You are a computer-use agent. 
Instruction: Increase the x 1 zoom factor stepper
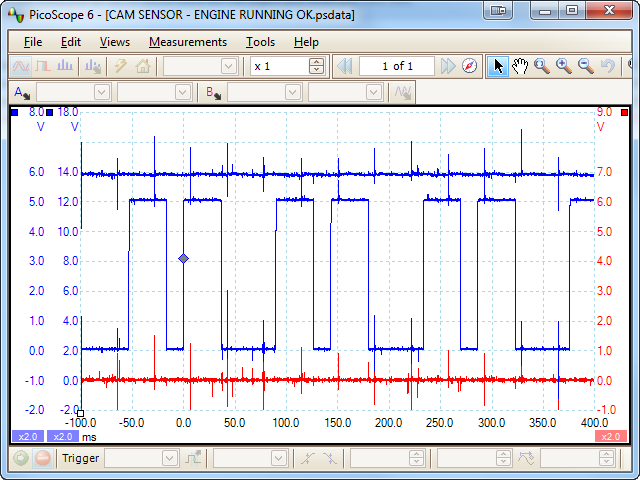pos(317,62)
